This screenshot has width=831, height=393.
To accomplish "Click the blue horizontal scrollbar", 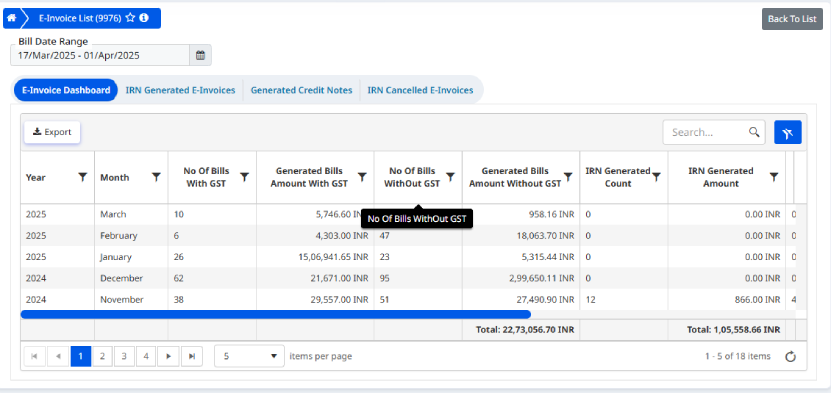I will [276, 314].
